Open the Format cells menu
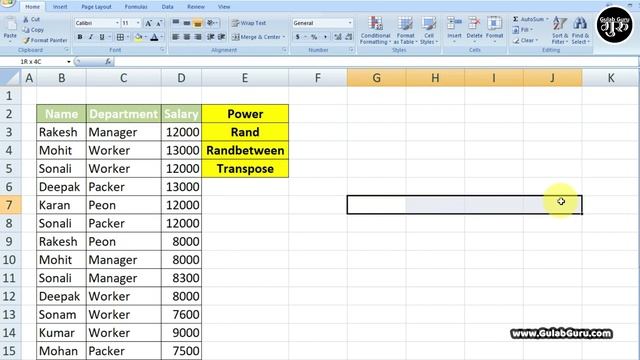This screenshot has height=360, width=640. (494, 29)
